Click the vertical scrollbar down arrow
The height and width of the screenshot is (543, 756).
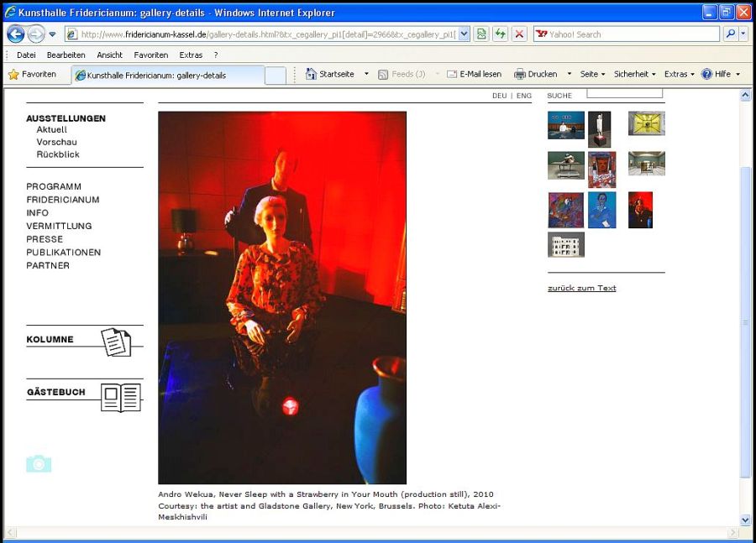click(745, 520)
